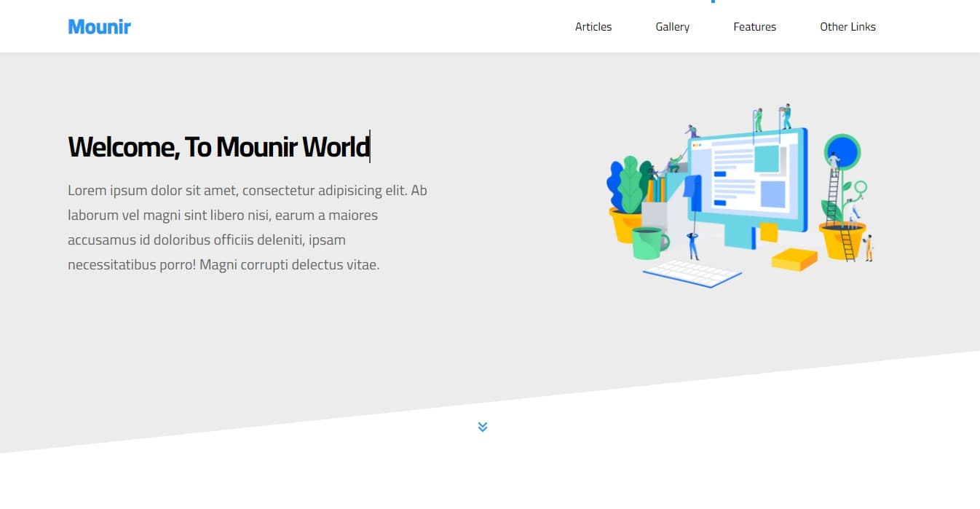
Task: Click the blue circle atop the flower pot
Action: tap(844, 151)
